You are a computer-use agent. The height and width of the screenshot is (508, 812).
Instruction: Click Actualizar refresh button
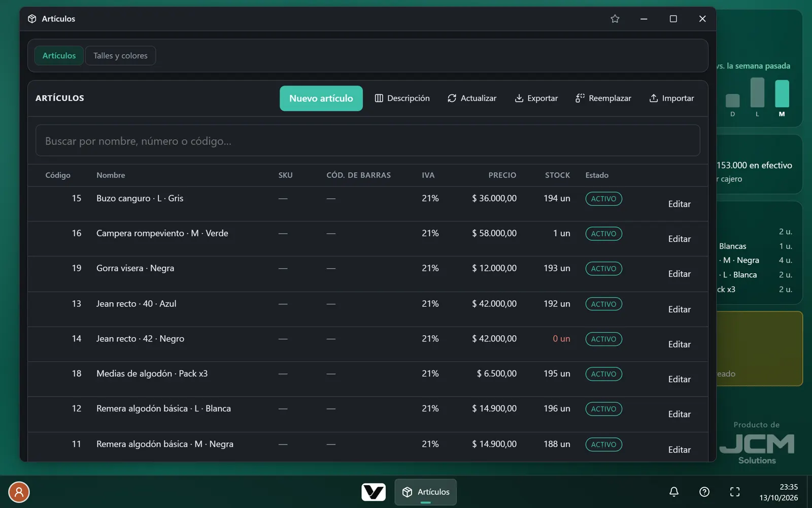pos(472,98)
